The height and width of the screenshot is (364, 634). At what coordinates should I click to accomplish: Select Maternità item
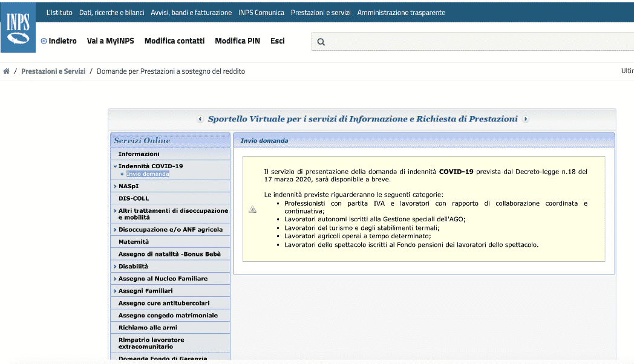[x=170, y=242]
